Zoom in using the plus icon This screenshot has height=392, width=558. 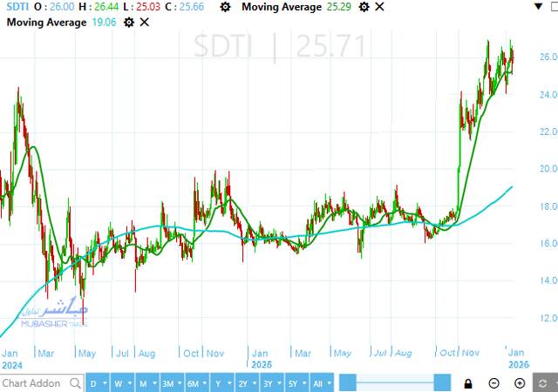tap(520, 382)
